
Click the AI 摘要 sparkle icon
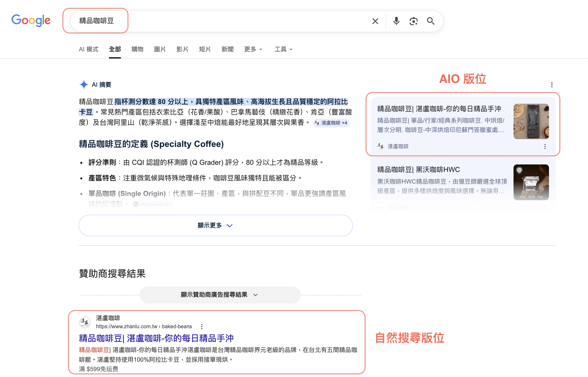(x=84, y=84)
